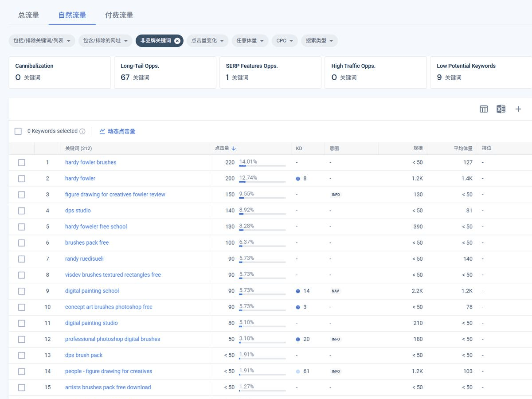Viewport: 532px width, 399px height.
Task: Open keyword visdev brushes textured rectangles free
Action: click(x=113, y=275)
